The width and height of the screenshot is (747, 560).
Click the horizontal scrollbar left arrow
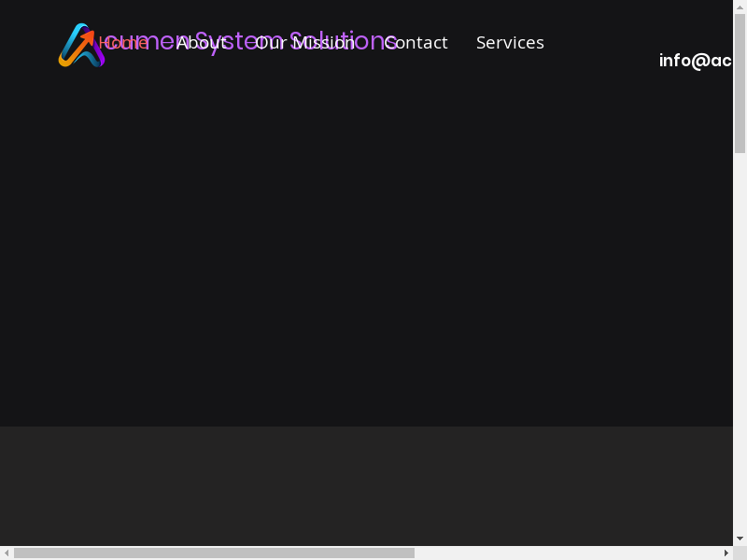pyautogui.click(x=7, y=553)
